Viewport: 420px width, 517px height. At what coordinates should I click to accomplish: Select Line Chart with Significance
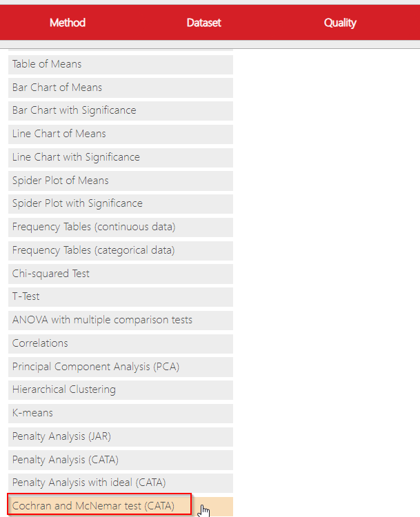tap(120, 157)
